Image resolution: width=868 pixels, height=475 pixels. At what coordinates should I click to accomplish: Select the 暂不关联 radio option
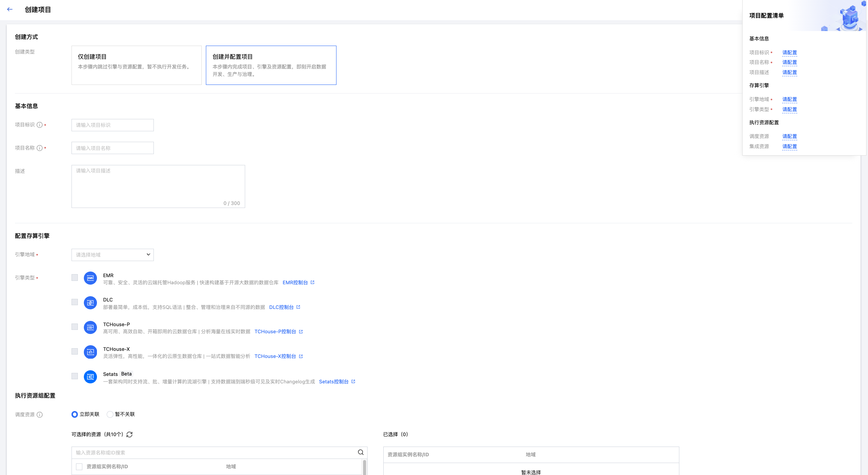[110, 414]
